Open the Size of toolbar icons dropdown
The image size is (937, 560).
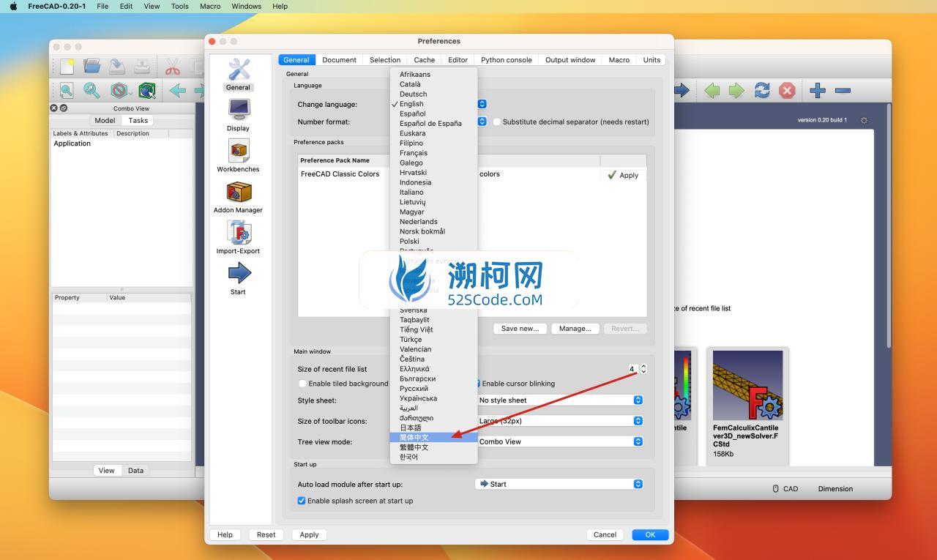coord(559,421)
